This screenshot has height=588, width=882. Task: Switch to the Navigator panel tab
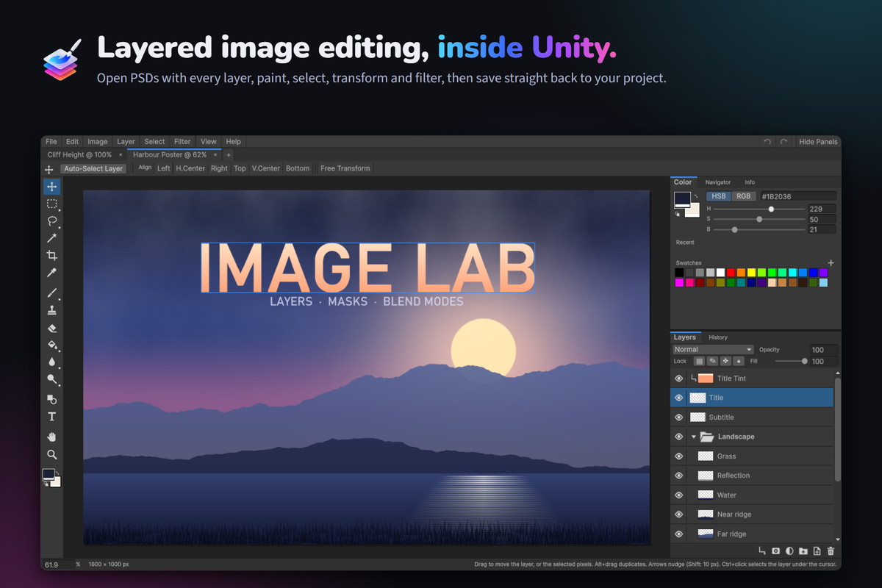(718, 182)
